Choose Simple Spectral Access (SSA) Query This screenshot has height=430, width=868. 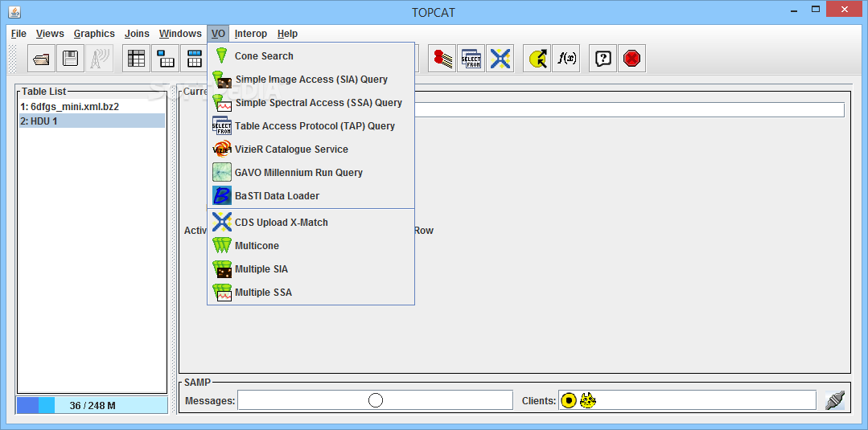(311, 102)
